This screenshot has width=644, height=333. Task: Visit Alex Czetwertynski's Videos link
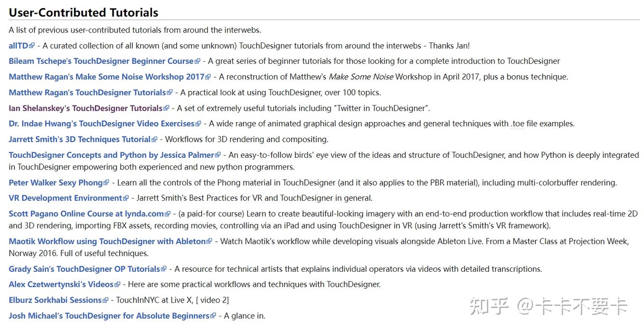61,284
